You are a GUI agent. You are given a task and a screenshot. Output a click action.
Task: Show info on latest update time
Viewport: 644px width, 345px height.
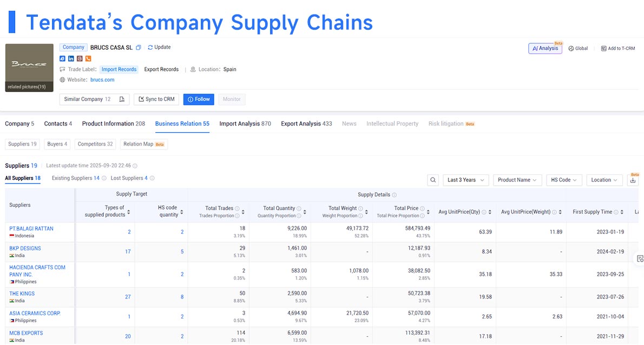click(135, 166)
